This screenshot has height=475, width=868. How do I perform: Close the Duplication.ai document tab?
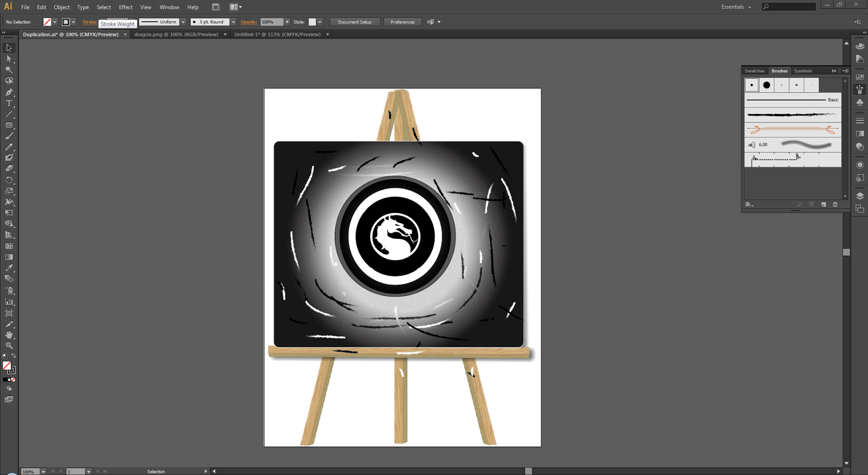[125, 34]
